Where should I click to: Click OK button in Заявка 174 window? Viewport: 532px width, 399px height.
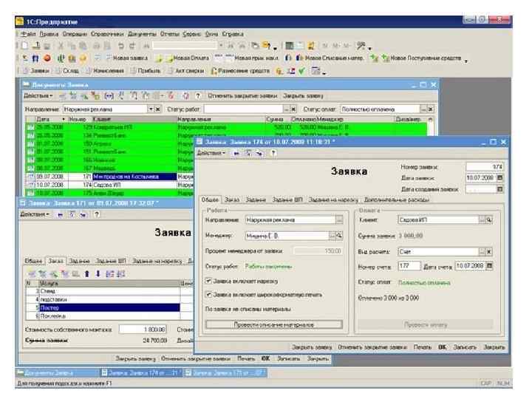[x=442, y=347]
